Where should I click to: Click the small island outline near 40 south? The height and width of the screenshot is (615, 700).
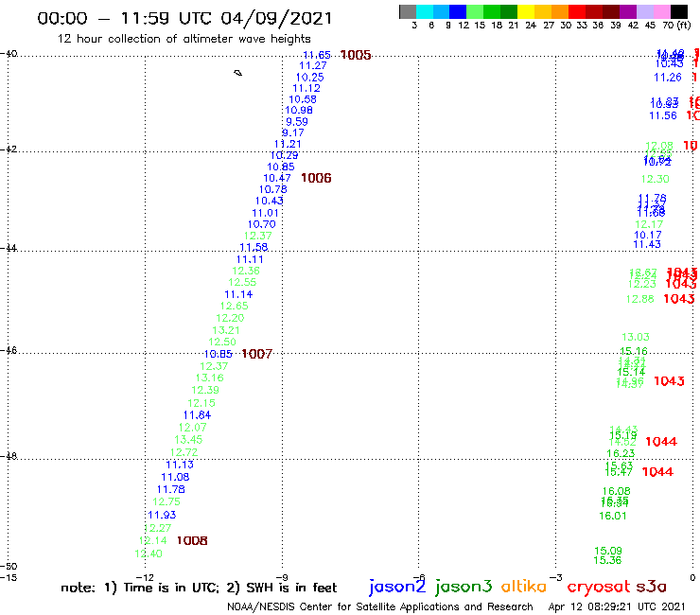tap(238, 73)
